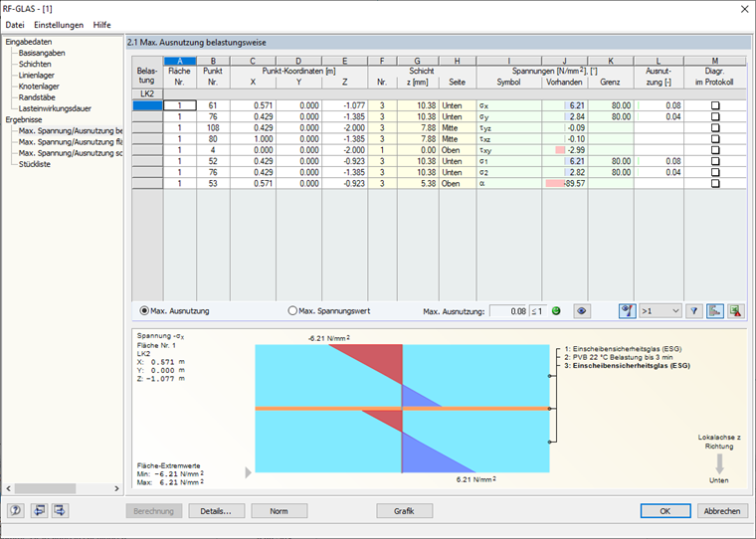
Task: Click the small triangle marker left of diagram
Action: [x=249, y=472]
